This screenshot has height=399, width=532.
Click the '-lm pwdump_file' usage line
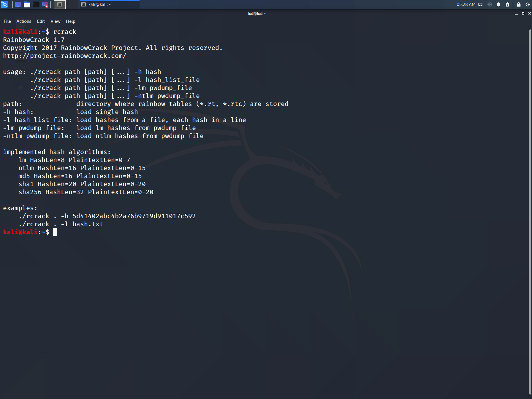[111, 88]
